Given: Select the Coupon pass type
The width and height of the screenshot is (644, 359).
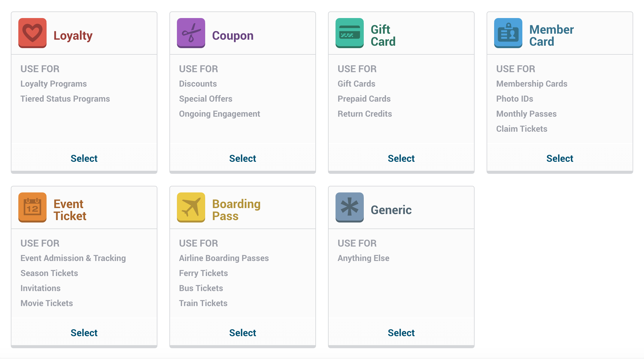Looking at the screenshot, I should (x=243, y=158).
